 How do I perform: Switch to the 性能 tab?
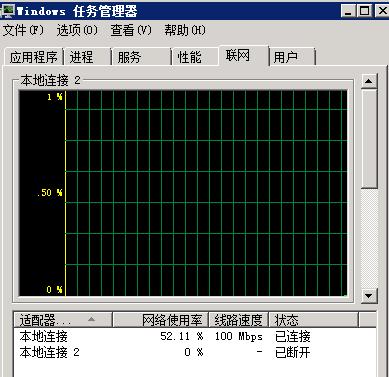point(195,57)
